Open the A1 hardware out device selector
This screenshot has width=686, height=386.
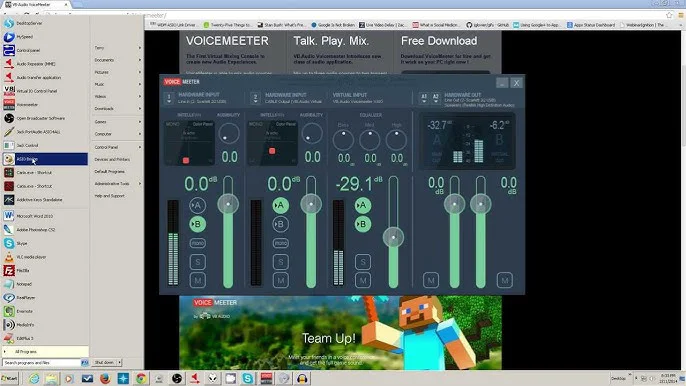pos(424,98)
